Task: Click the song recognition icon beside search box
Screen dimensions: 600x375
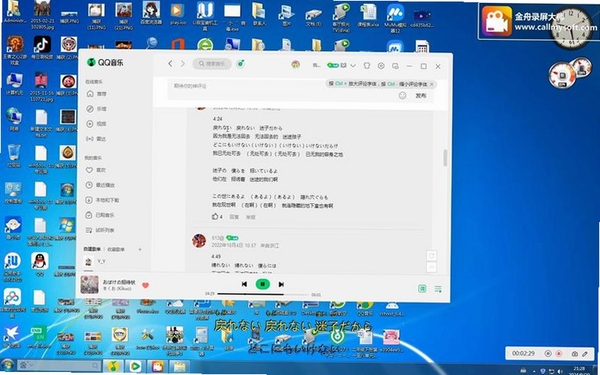Action: click(x=241, y=63)
